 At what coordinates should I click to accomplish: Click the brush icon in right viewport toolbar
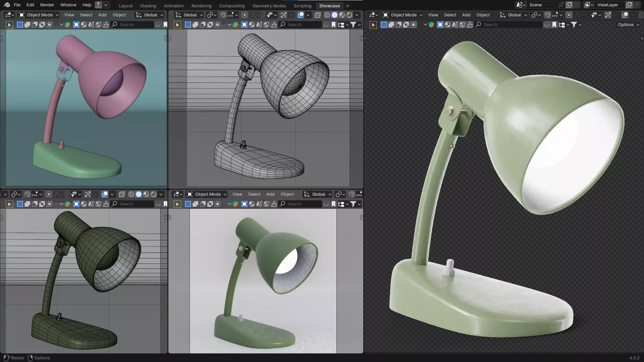point(470,24)
